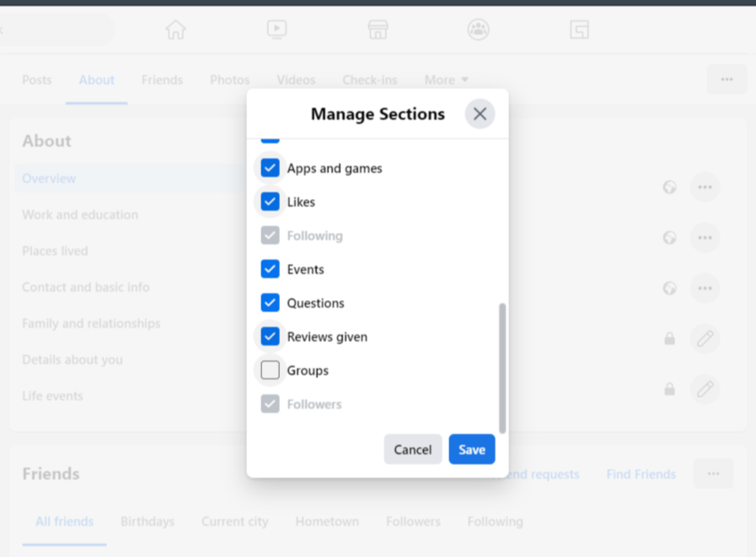Uncheck the Reviews given checkbox
The image size is (756, 557).
270,336
